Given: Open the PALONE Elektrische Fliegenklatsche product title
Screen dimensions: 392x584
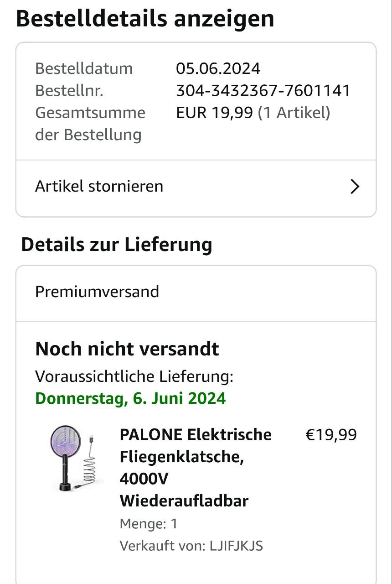Looking at the screenshot, I should click(196, 468).
